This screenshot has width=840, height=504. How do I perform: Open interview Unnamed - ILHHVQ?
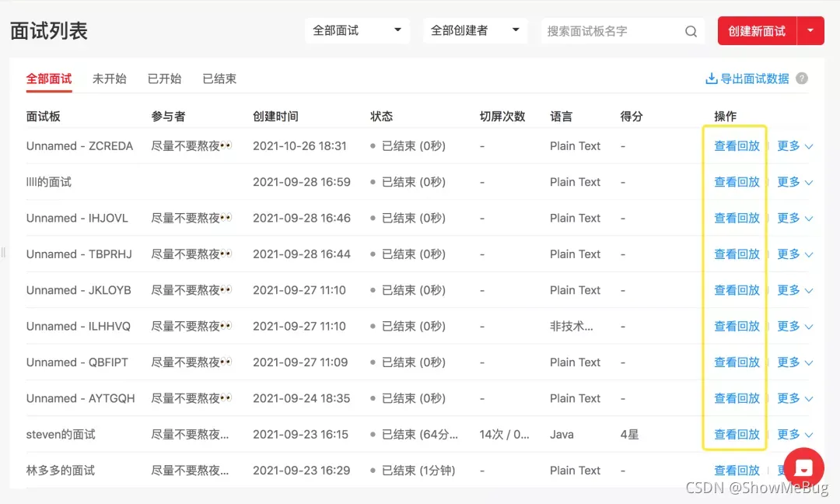click(79, 326)
